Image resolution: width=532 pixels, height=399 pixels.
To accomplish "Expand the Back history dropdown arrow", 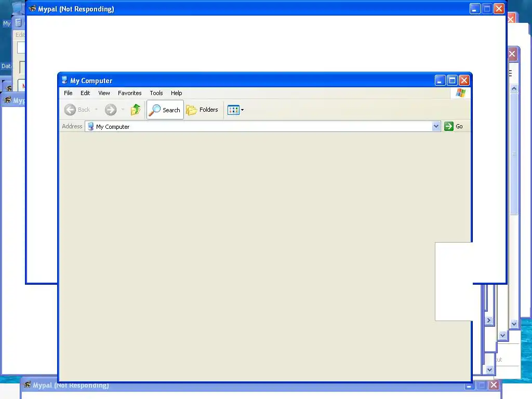I will click(x=96, y=110).
